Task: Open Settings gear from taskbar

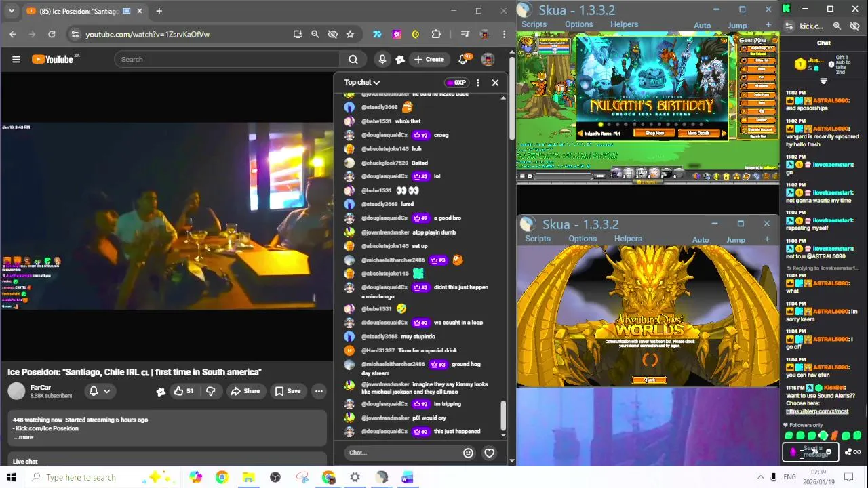Action: click(355, 478)
